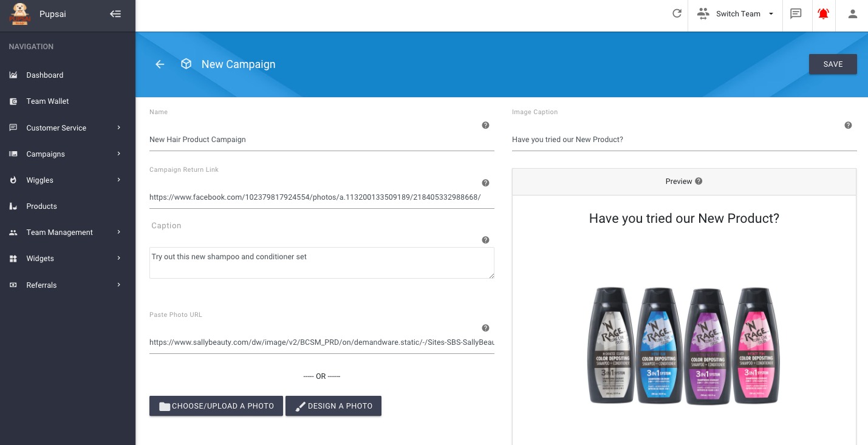
Task: Go to Dashboard in the sidebar
Action: [44, 75]
